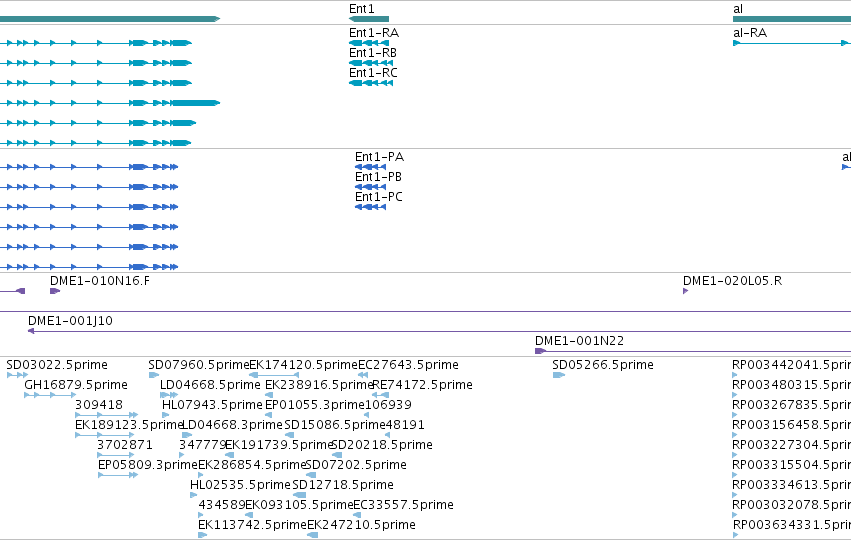Image resolution: width=851 pixels, height=540 pixels.
Task: Click EST label EK093105.5prime
Action: [299, 505]
